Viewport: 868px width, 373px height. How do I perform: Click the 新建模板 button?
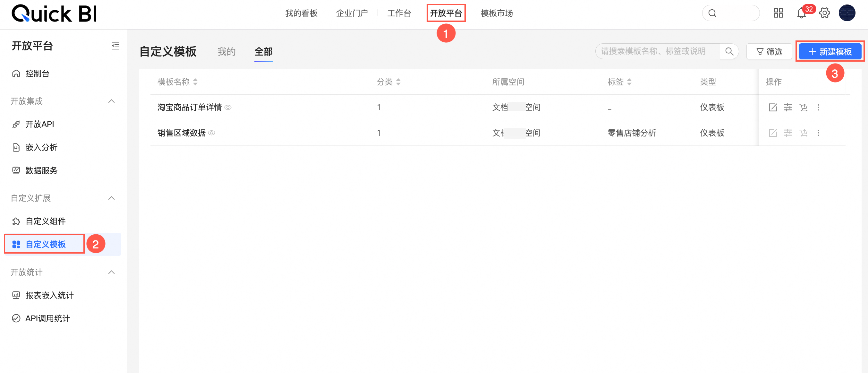tap(830, 52)
